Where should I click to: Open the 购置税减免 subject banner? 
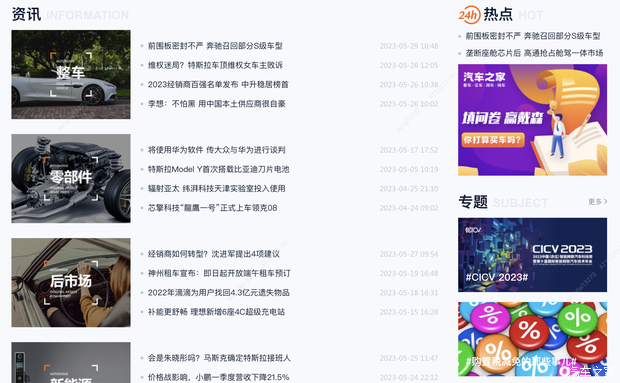(532, 339)
